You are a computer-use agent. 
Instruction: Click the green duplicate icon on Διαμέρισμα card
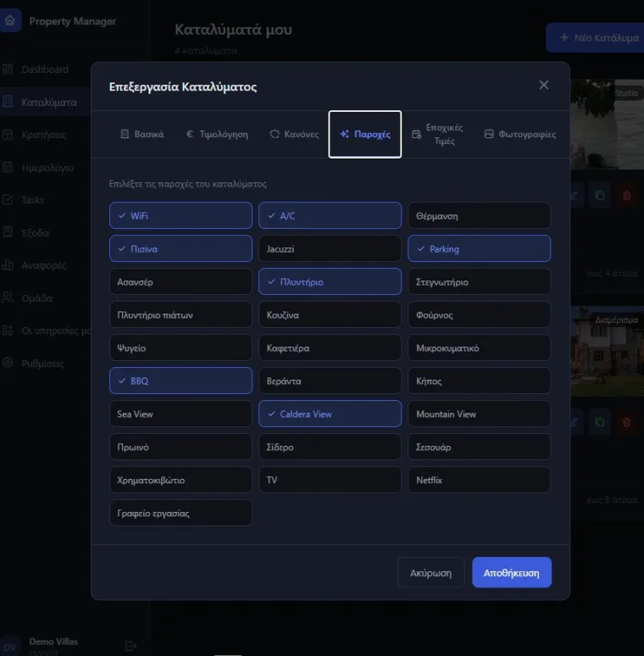pyautogui.click(x=600, y=422)
